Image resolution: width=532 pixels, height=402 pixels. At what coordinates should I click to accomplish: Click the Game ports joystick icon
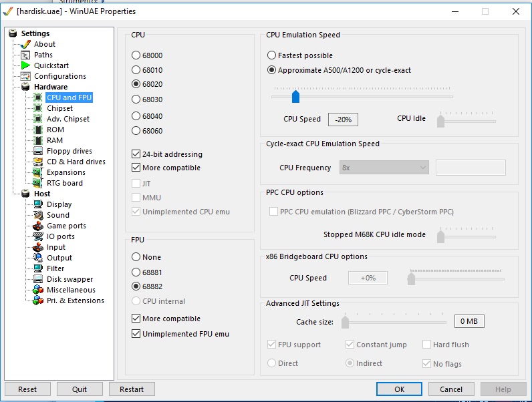pos(38,226)
